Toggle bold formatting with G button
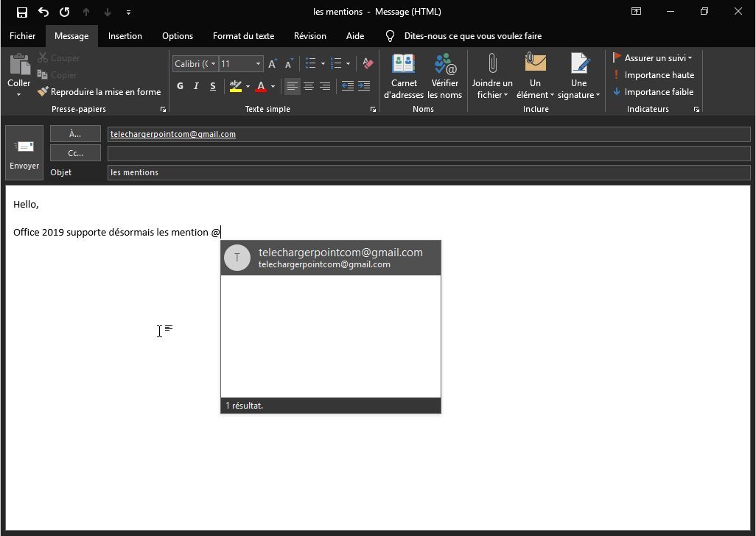The height and width of the screenshot is (536, 756). pyautogui.click(x=180, y=87)
